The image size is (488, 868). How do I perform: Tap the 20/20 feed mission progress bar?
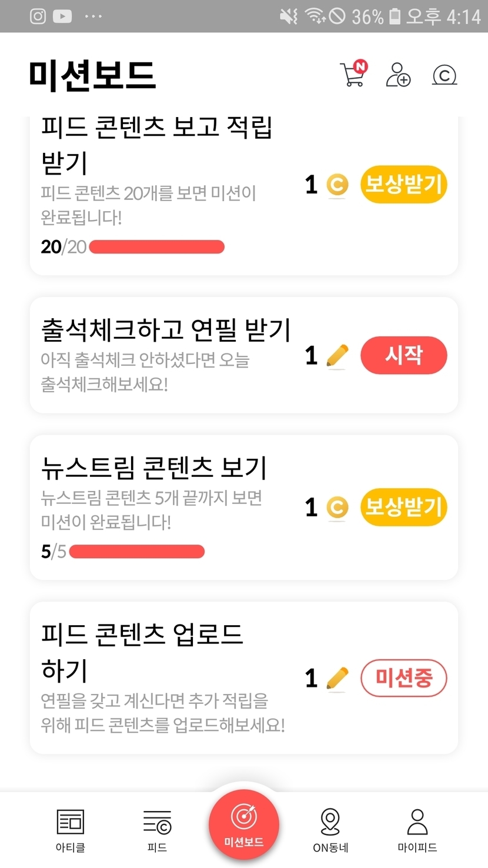[156, 247]
